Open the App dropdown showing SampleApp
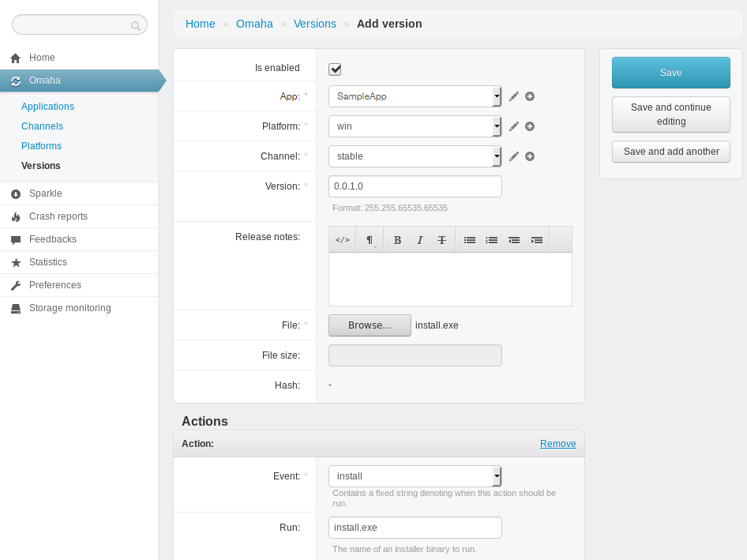The width and height of the screenshot is (747, 560). point(415,96)
